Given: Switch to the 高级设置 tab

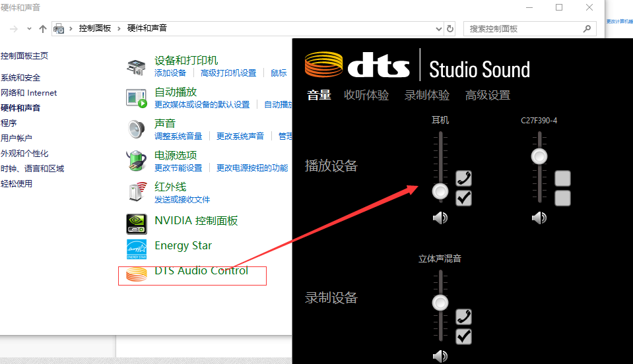Looking at the screenshot, I should (488, 95).
